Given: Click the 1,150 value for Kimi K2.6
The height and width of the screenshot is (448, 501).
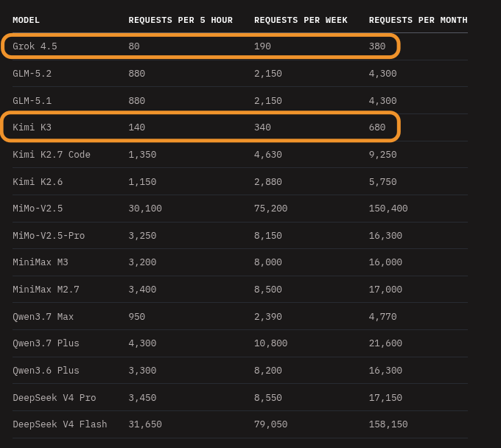Looking at the screenshot, I should [x=142, y=182].
